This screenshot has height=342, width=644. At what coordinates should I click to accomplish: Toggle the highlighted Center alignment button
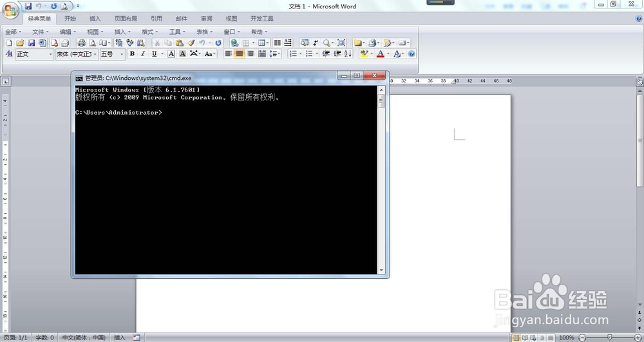point(240,54)
